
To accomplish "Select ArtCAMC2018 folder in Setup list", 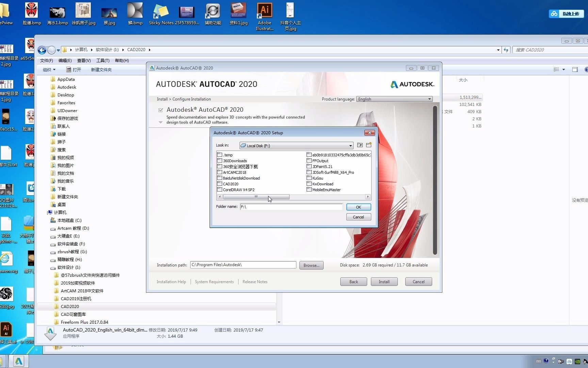I will [x=232, y=172].
